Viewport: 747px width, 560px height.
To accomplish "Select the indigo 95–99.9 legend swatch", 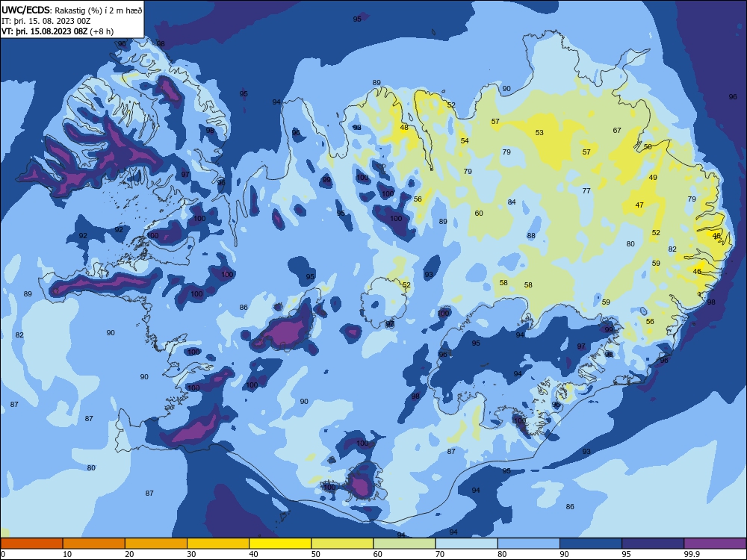I will pos(653,544).
